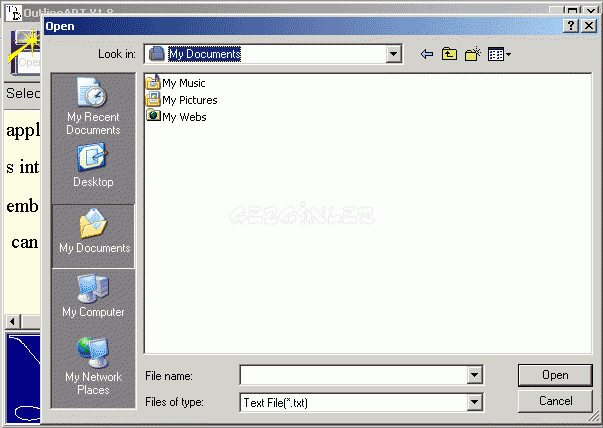Browse My Network Places
Image resolution: width=603 pixels, height=428 pixels.
tap(93, 366)
